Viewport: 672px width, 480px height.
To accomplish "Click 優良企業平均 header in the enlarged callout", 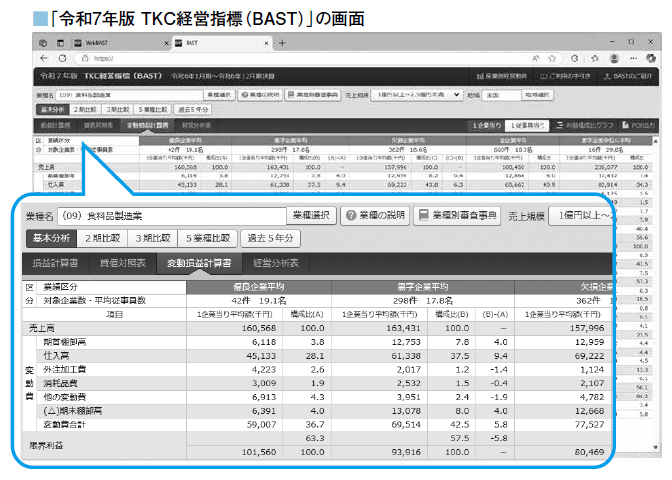I will [x=258, y=287].
